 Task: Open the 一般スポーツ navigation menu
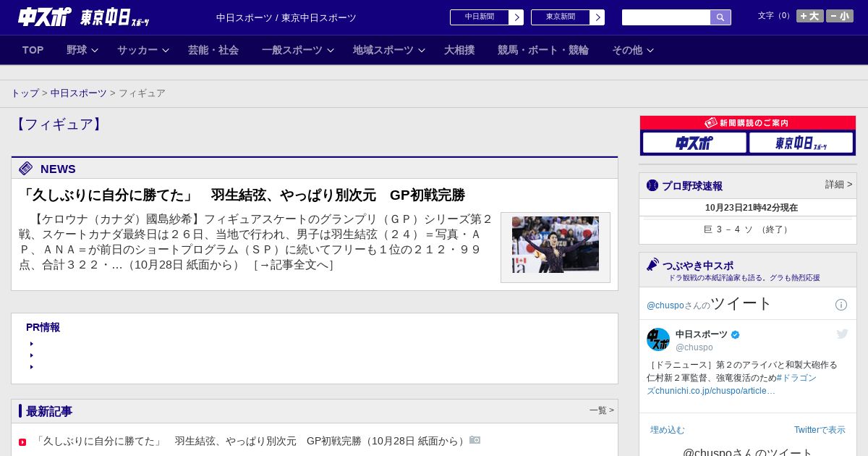(x=292, y=50)
